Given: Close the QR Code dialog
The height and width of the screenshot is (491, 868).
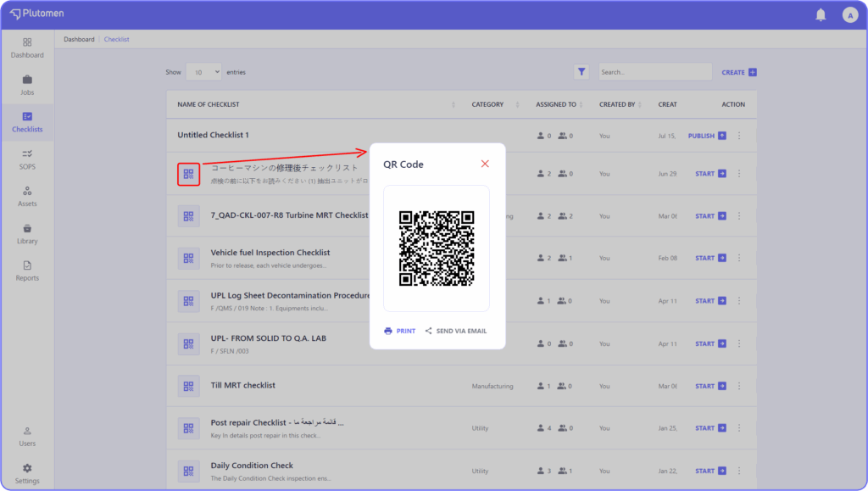Looking at the screenshot, I should (x=485, y=164).
